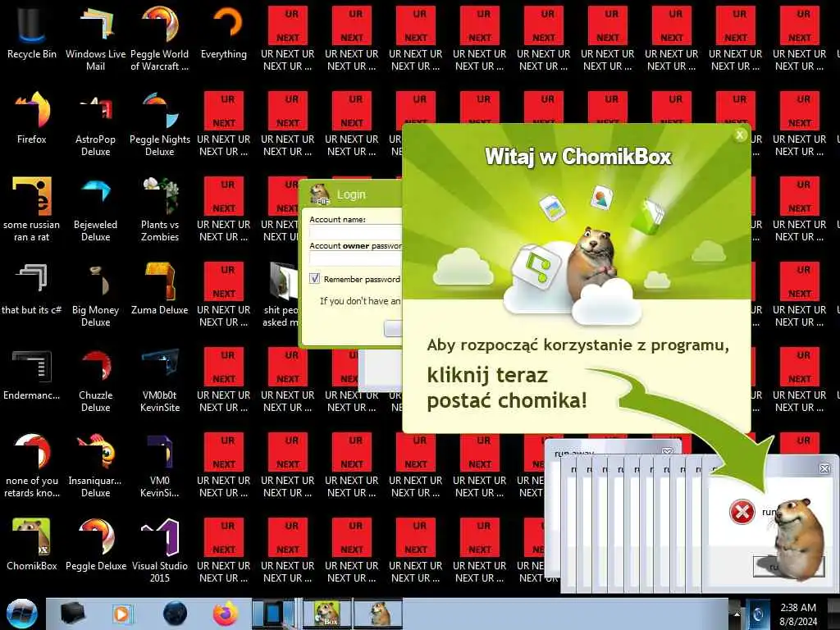
Task: Open Peggle Nights Deluxe icon
Action: [x=160, y=123]
